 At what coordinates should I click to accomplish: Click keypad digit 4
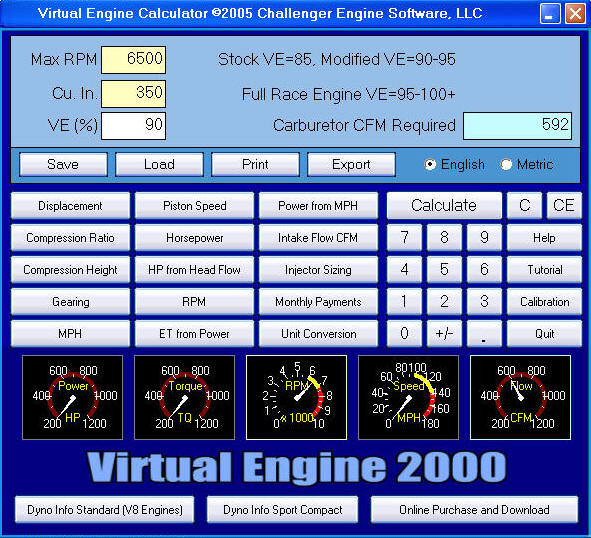[404, 270]
